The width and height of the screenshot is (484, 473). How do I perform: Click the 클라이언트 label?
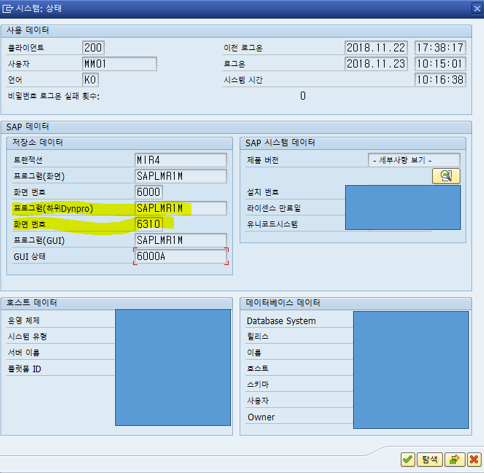pos(26,48)
